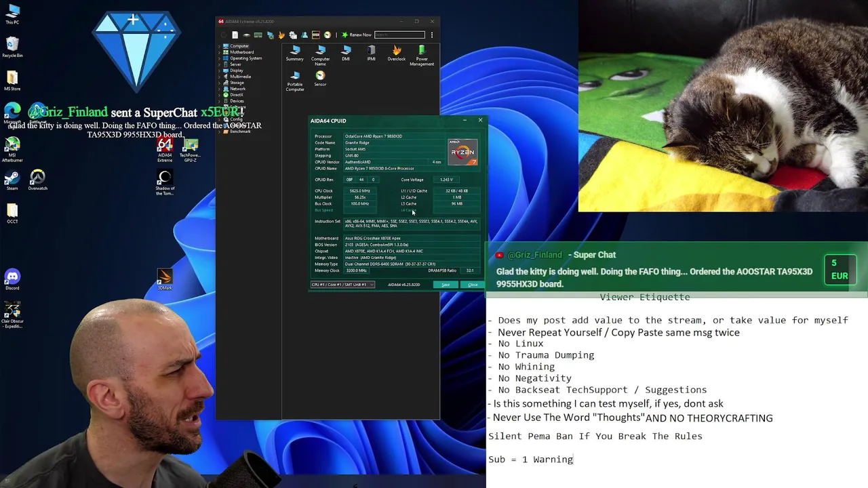
Task: Open the DMI page icon
Action: click(x=346, y=53)
